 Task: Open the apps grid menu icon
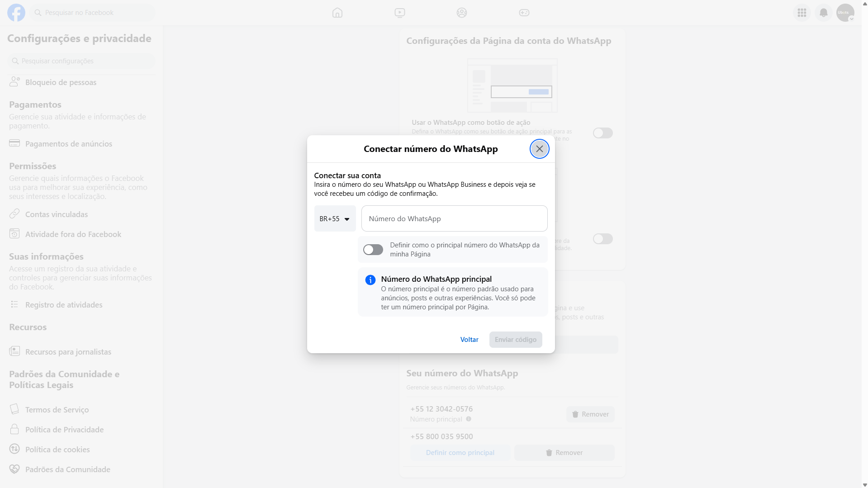coord(802,13)
